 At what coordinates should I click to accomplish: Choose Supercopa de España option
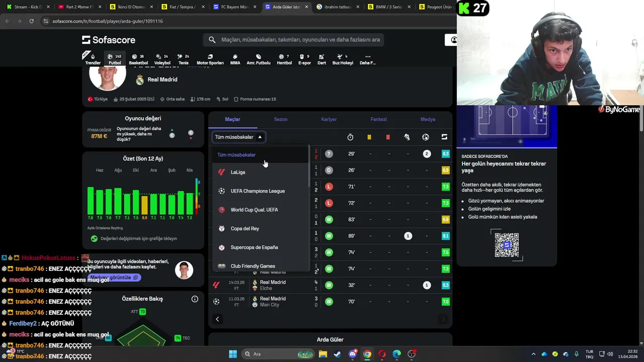261,247
